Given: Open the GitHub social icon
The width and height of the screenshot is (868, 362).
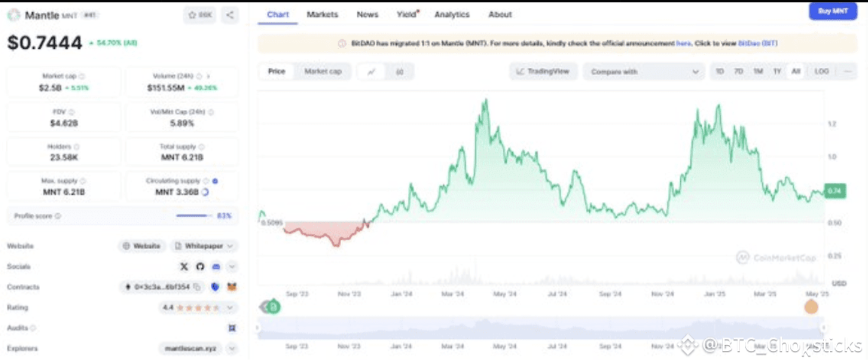Looking at the screenshot, I should click(200, 267).
